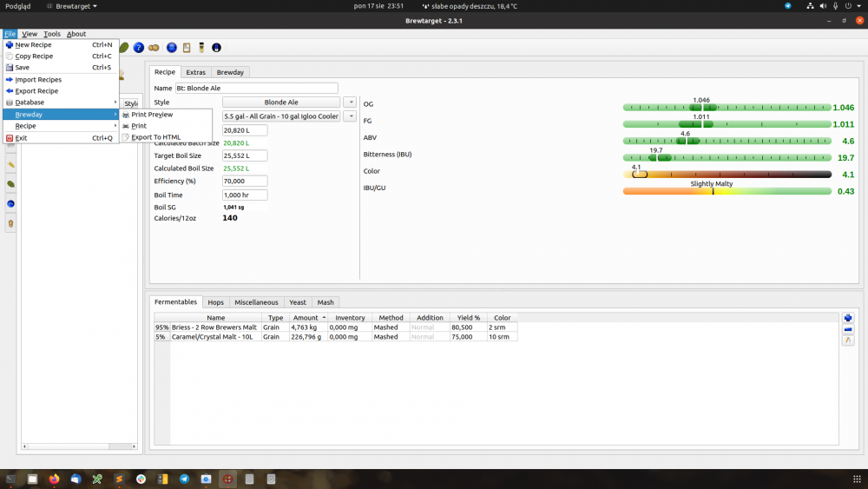Click the Color SRM range bar

(727, 174)
